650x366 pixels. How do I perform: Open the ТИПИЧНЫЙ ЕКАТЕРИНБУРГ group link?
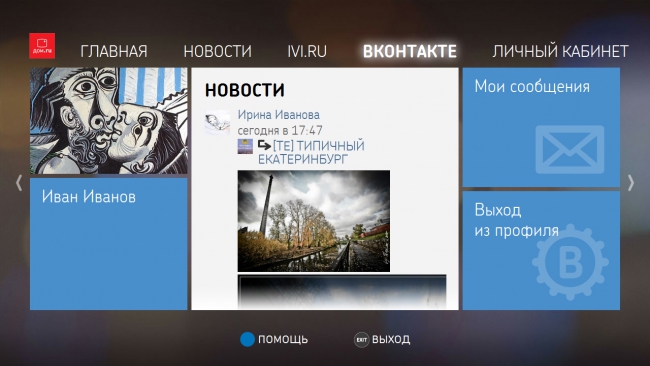(x=311, y=152)
